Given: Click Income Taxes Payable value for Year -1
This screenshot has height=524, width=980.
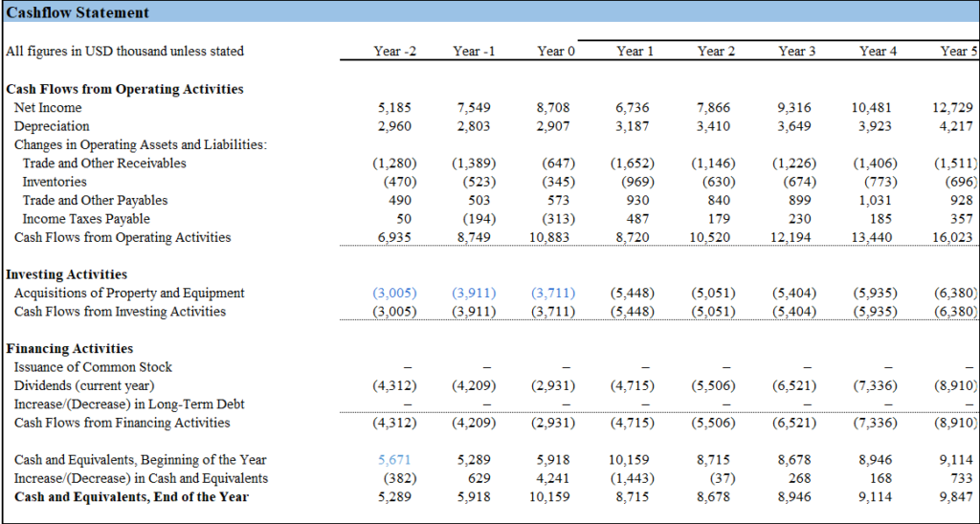Looking at the screenshot, I should click(476, 219).
